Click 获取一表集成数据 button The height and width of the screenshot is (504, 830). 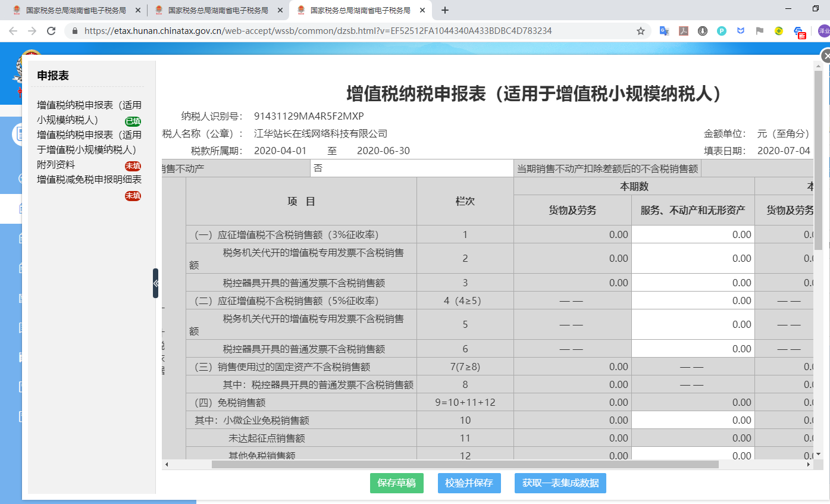(560, 483)
